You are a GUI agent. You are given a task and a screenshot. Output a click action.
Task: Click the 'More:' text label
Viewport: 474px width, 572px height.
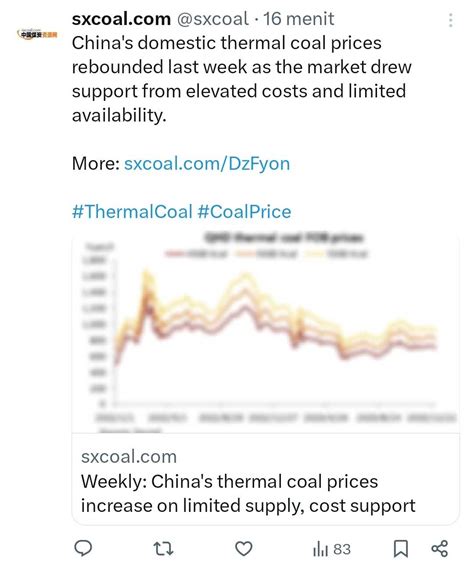click(x=96, y=163)
